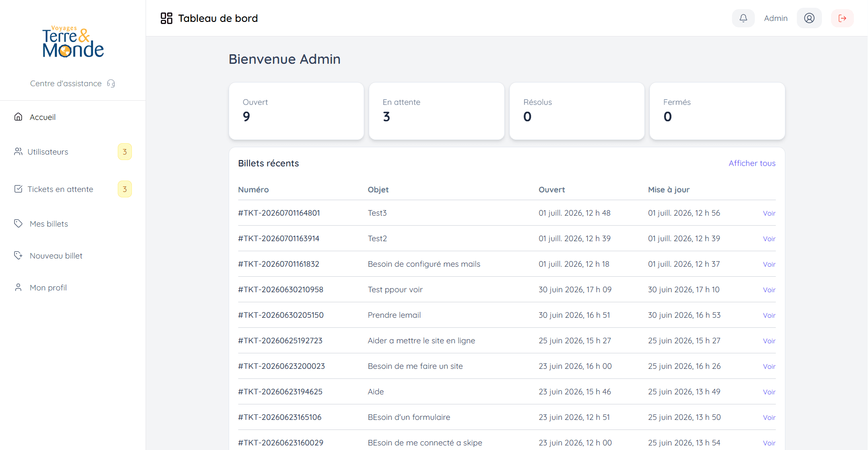Click the dashboard grid icon beside Tableau de bord

pyautogui.click(x=167, y=18)
